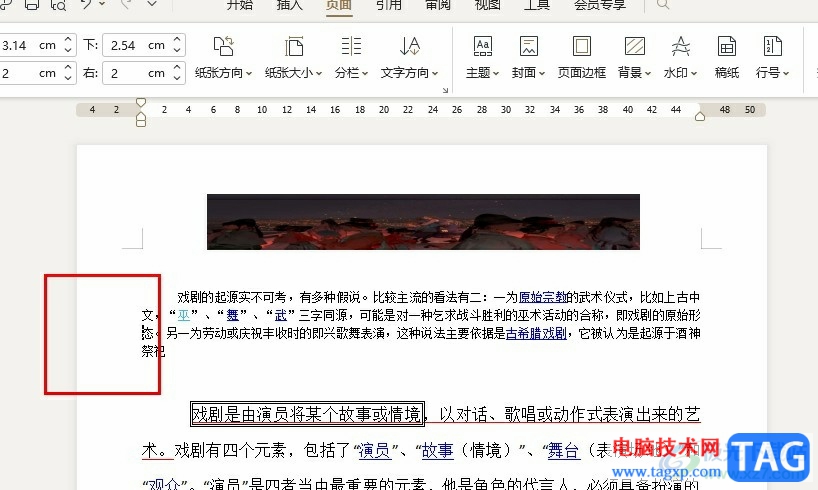The height and width of the screenshot is (490, 818).
Task: Increase the right margin with up arrow
Action: pyautogui.click(x=177, y=67)
